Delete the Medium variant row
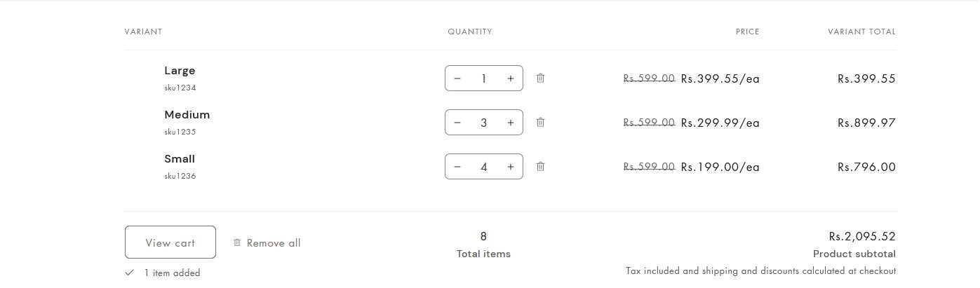 click(x=540, y=122)
